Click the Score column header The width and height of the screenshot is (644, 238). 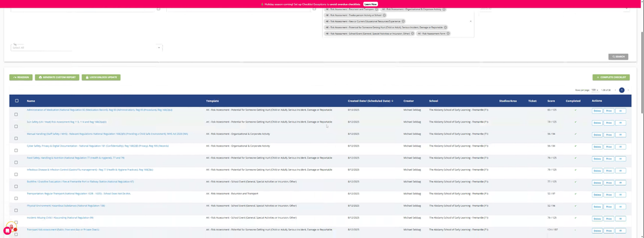551,101
